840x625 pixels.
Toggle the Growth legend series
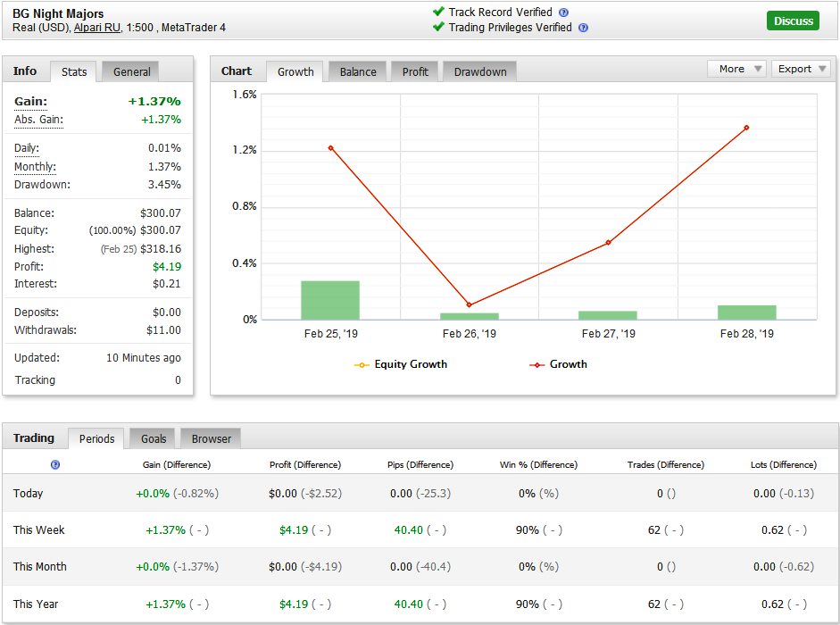pyautogui.click(x=558, y=364)
